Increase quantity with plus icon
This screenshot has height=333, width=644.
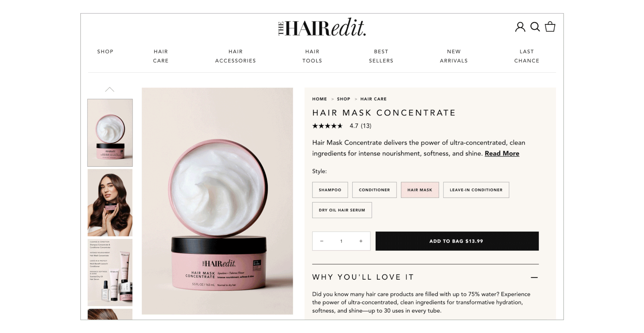click(361, 241)
